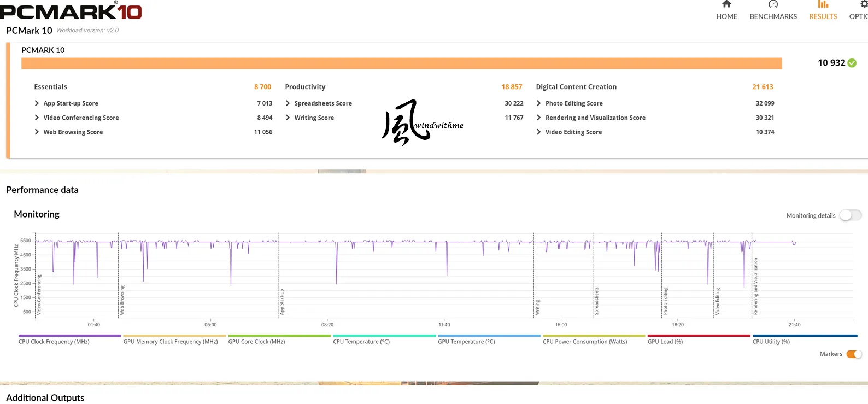Image resolution: width=868 pixels, height=404 pixels.
Task: Click the Workload version: v2.0 text
Action: pyautogui.click(x=87, y=31)
